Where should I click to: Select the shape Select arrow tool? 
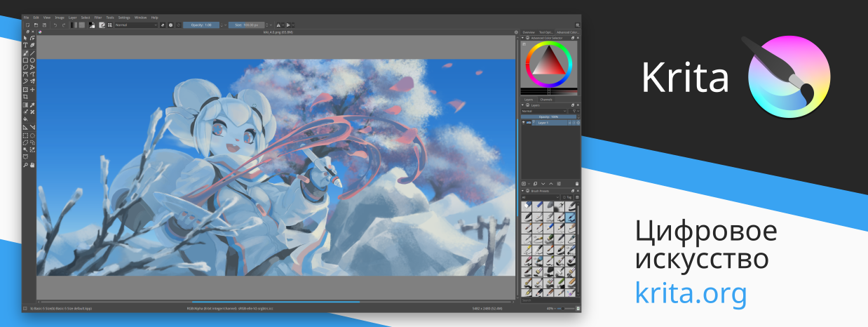[x=25, y=38]
